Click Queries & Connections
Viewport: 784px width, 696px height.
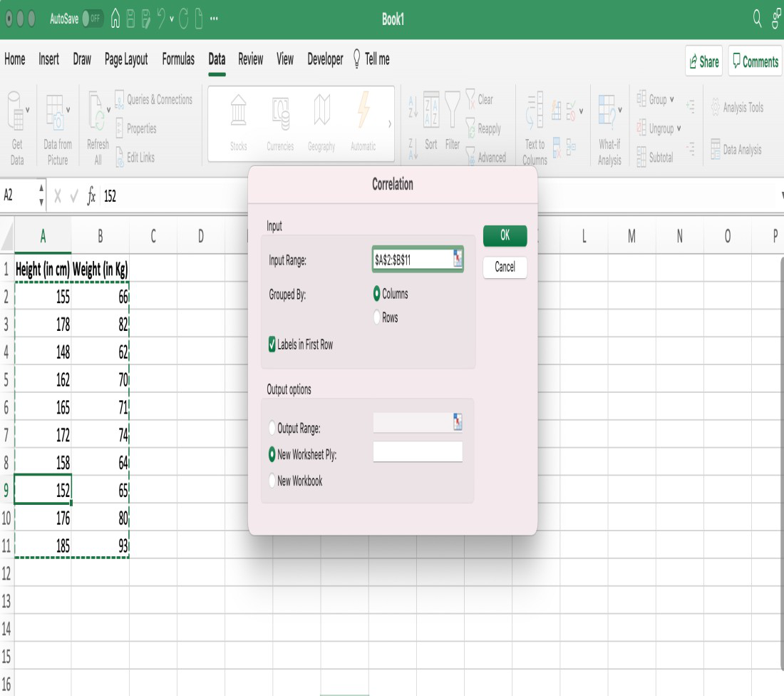153,100
